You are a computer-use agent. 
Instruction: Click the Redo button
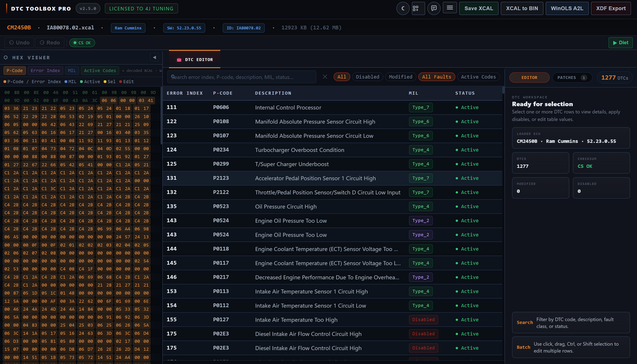click(x=49, y=42)
